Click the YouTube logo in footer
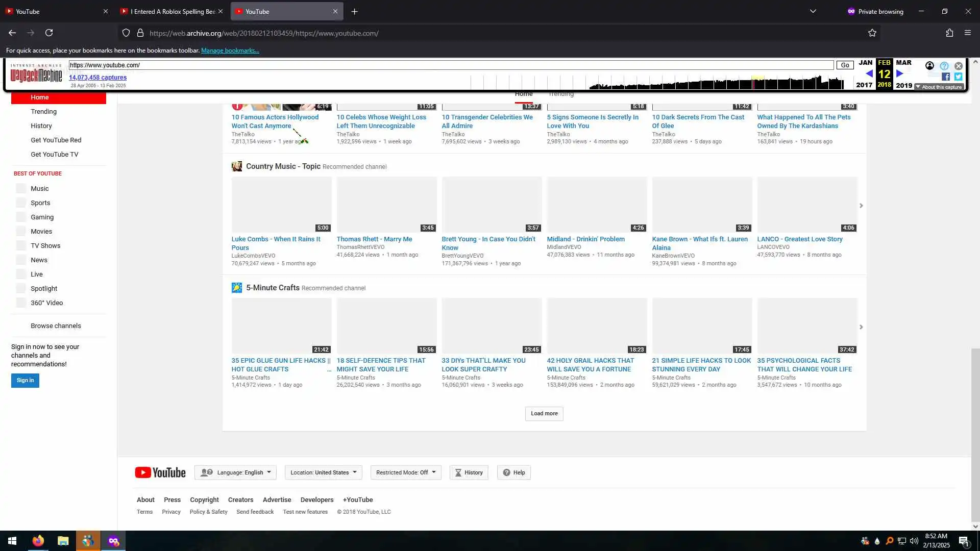 click(x=160, y=472)
